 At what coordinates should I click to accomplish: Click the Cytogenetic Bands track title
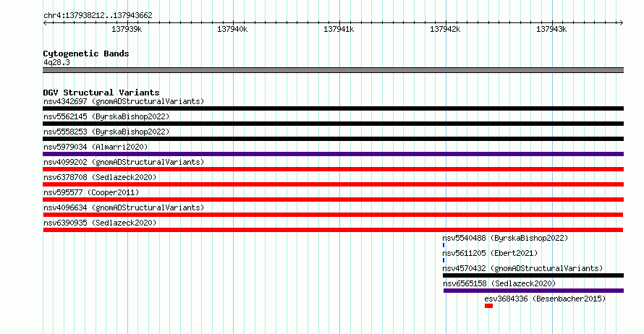[x=86, y=53]
